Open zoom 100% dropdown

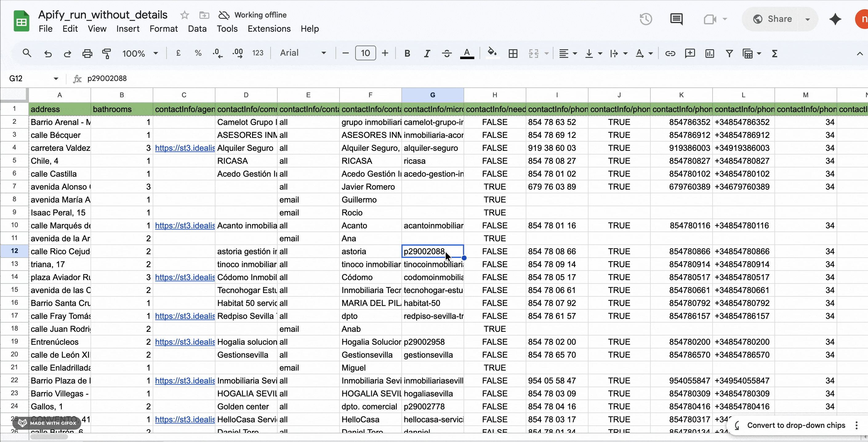(140, 53)
